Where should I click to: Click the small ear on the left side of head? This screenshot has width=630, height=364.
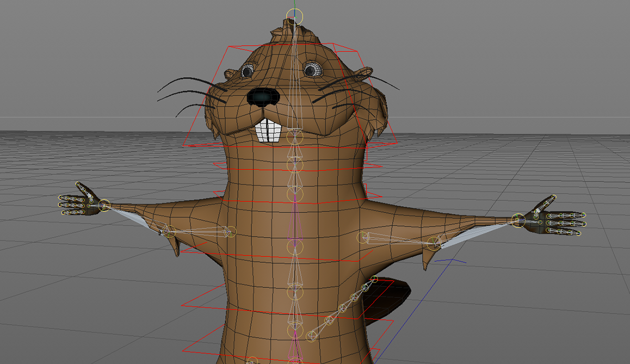(230, 75)
